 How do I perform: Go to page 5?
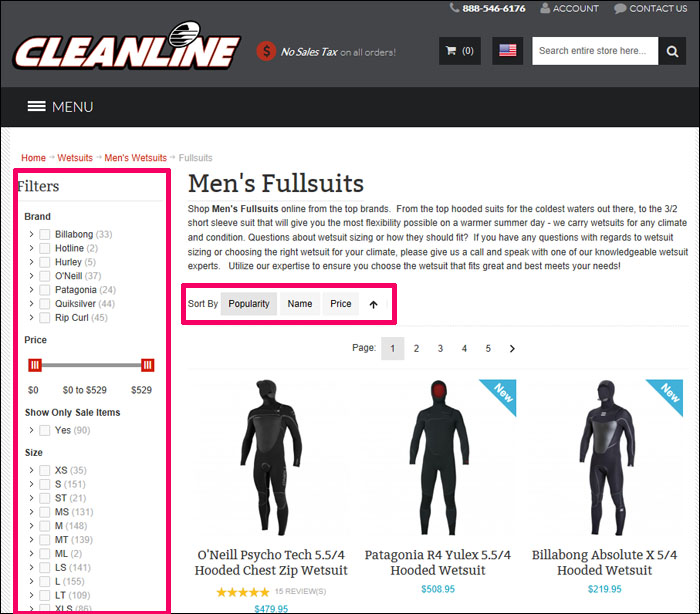tap(488, 348)
